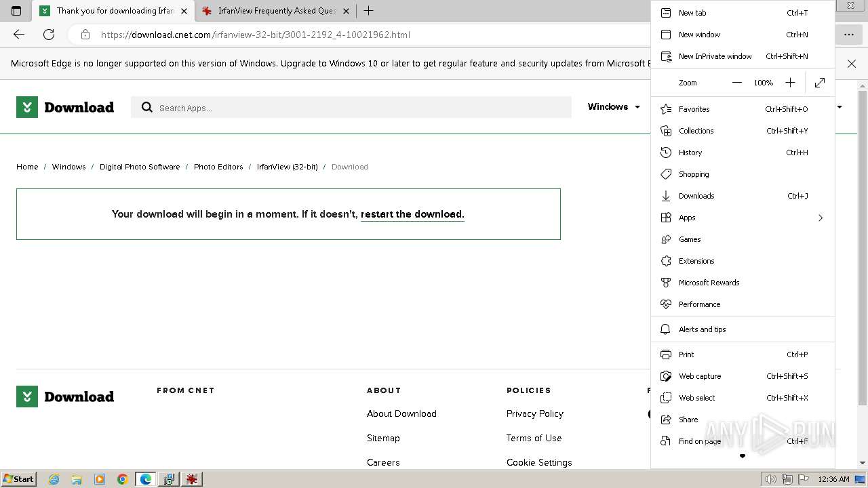Dismiss the Edge unsupported notification bar
This screenshot has width=868, height=488.
coord(852,64)
